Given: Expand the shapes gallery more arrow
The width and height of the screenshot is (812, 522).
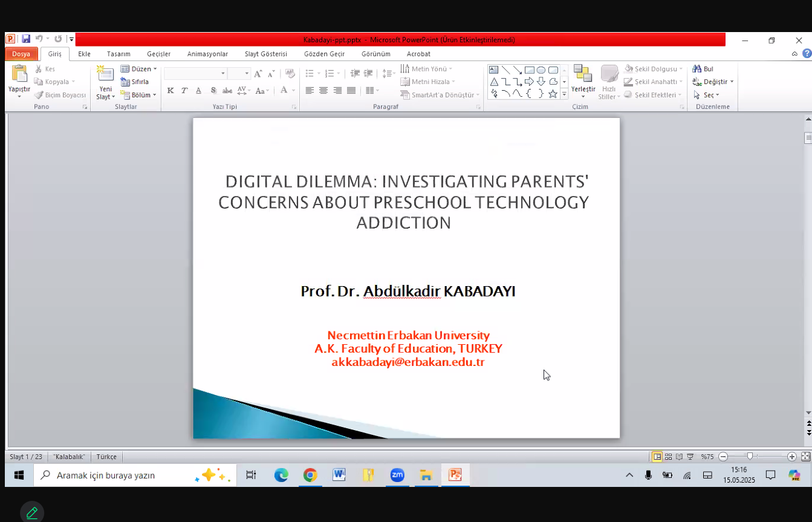Looking at the screenshot, I should tap(564, 94).
